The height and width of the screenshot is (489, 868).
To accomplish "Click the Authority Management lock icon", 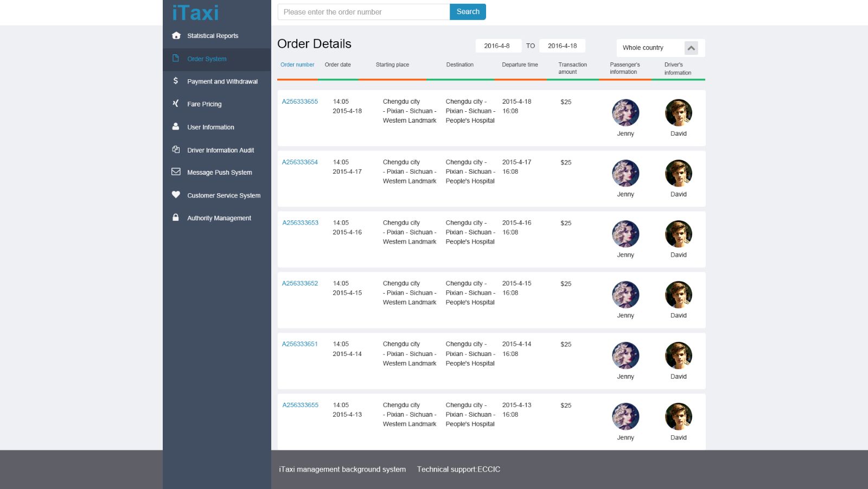I will tap(176, 218).
